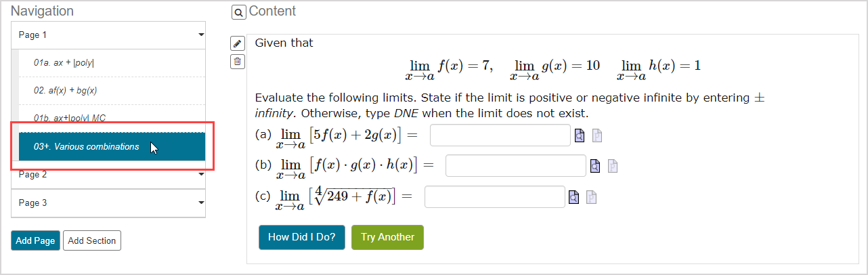Preview the answer for part (b)

click(595, 166)
